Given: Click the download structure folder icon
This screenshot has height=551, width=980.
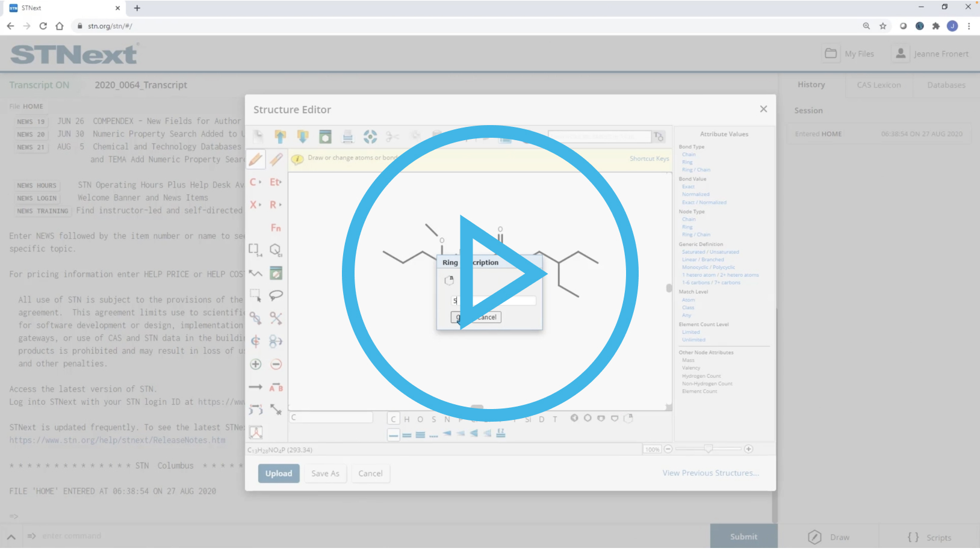Looking at the screenshot, I should (x=303, y=137).
